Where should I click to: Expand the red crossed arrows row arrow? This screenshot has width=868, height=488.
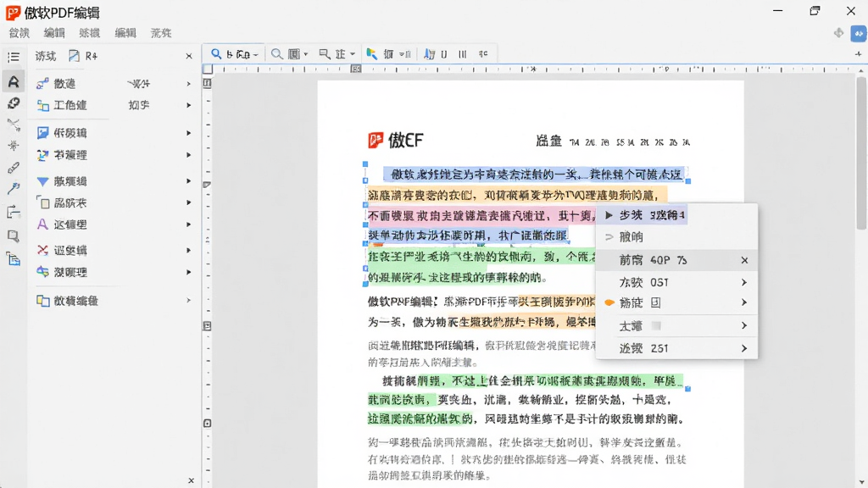point(189,251)
